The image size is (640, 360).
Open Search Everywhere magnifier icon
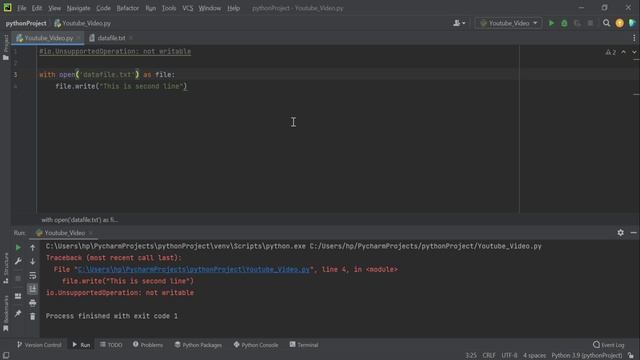(607, 23)
